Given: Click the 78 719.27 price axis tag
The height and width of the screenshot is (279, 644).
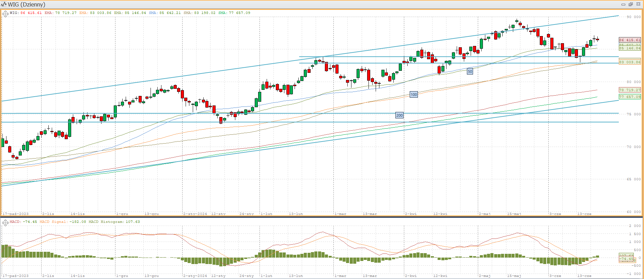Looking at the screenshot, I should tap(629, 90).
